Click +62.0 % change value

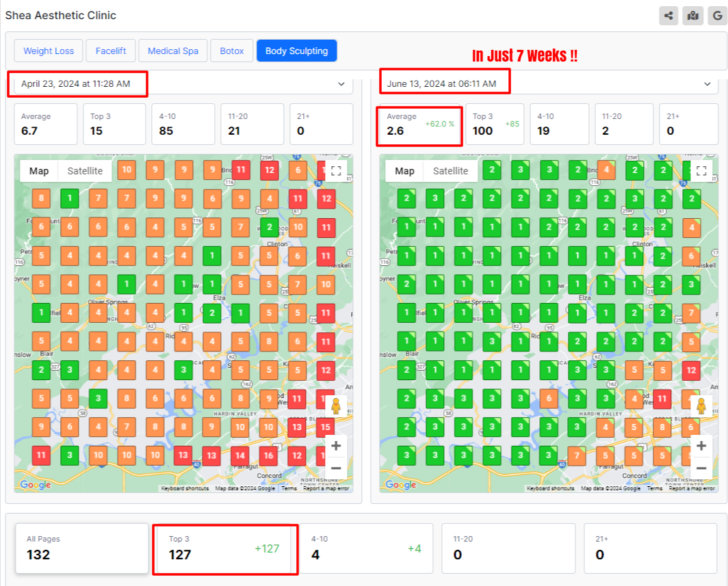coord(440,124)
